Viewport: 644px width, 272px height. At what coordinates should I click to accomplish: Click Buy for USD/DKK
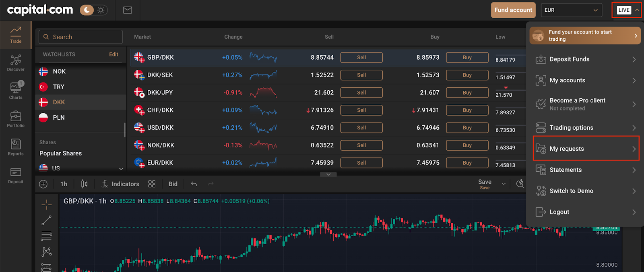coord(467,128)
